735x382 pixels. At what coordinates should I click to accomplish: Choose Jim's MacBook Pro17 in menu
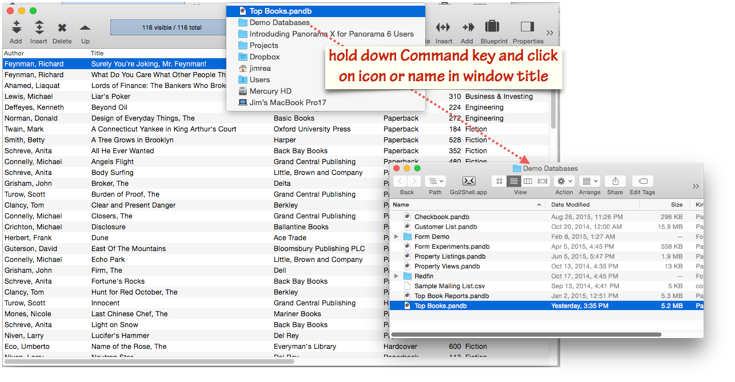coord(326,102)
